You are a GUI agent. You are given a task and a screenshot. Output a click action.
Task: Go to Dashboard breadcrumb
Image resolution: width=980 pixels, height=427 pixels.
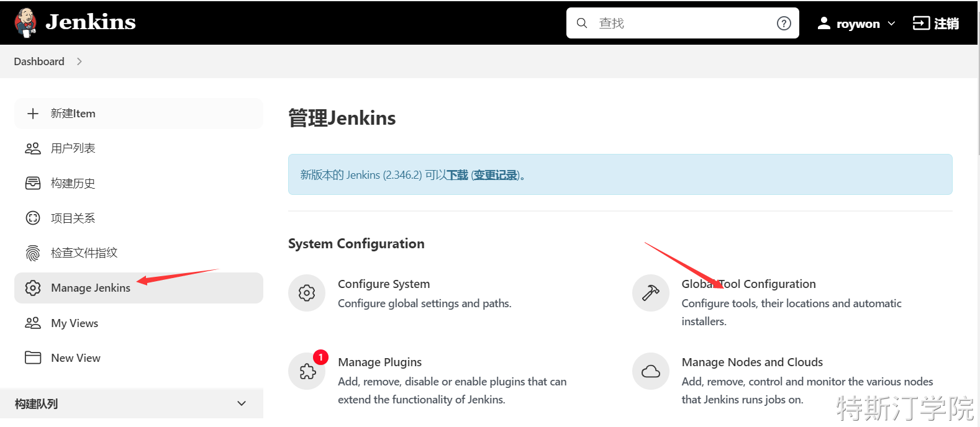pyautogui.click(x=39, y=61)
